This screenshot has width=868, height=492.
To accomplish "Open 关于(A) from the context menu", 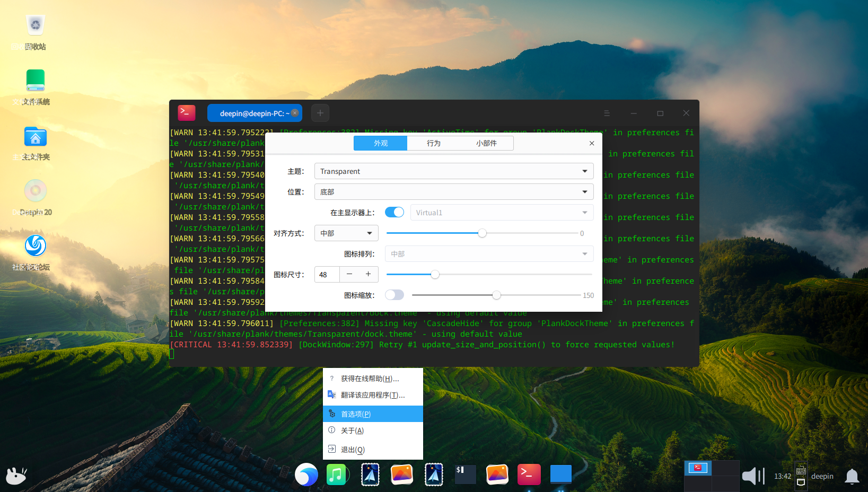I will pyautogui.click(x=373, y=430).
